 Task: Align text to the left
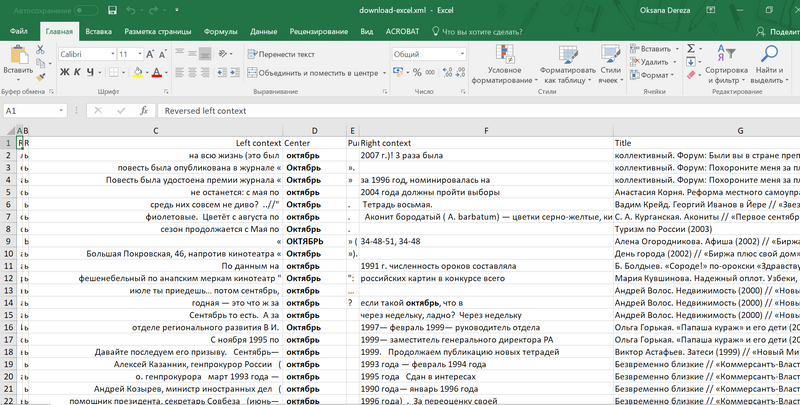180,73
